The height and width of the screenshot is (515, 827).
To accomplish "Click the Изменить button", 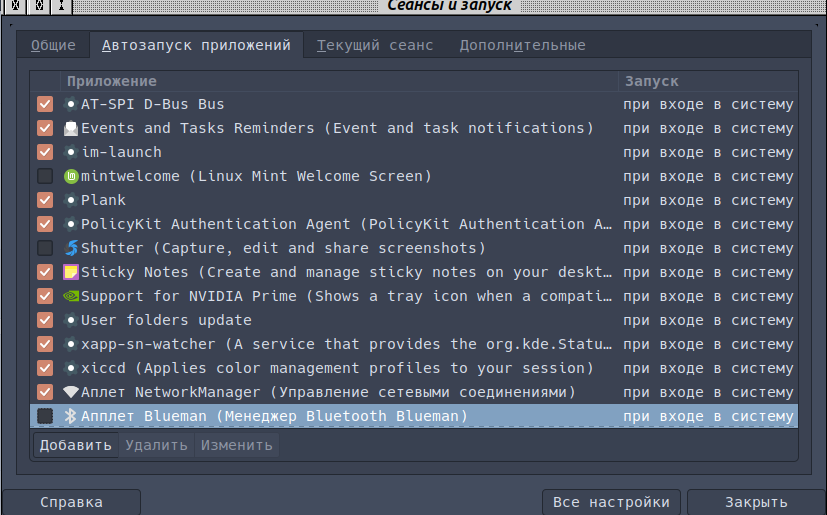I will [x=237, y=445].
